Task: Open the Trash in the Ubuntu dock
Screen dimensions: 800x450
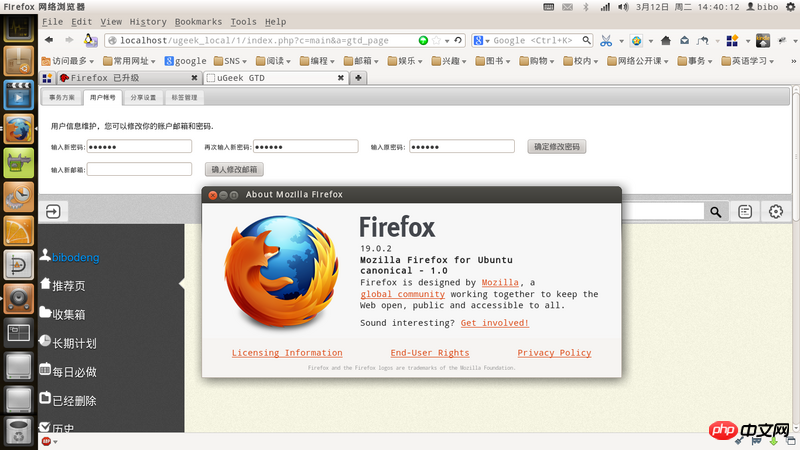Action: point(19,432)
